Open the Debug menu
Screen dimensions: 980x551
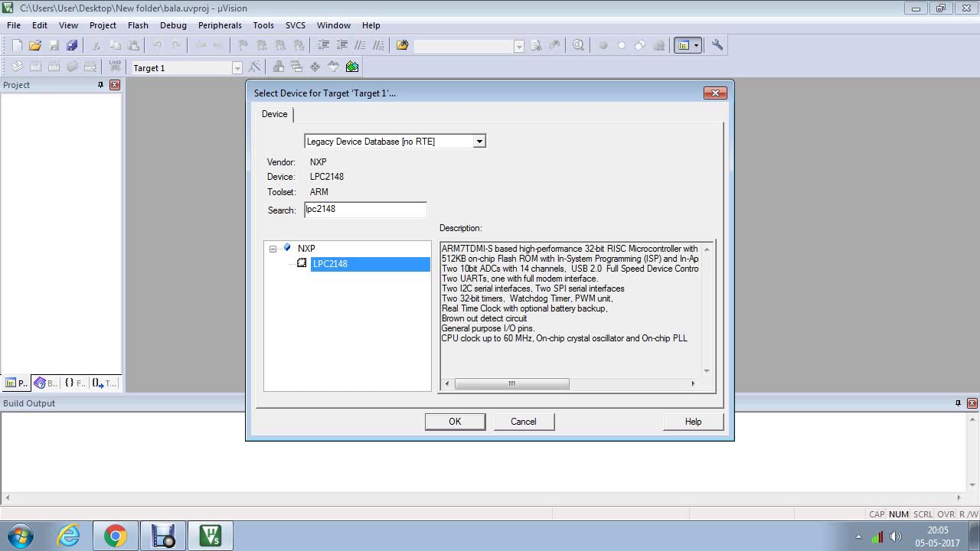[x=173, y=25]
